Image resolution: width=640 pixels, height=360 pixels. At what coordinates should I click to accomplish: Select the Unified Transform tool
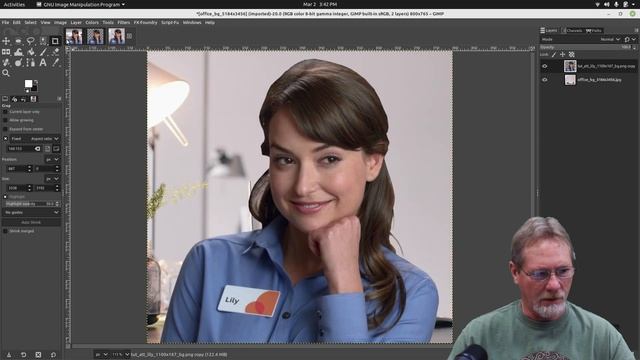click(x=6, y=52)
